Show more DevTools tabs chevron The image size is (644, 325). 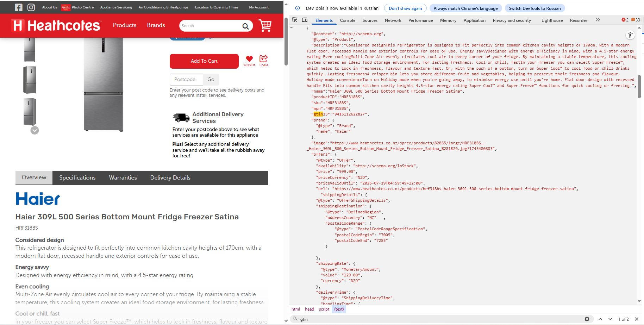(x=598, y=20)
